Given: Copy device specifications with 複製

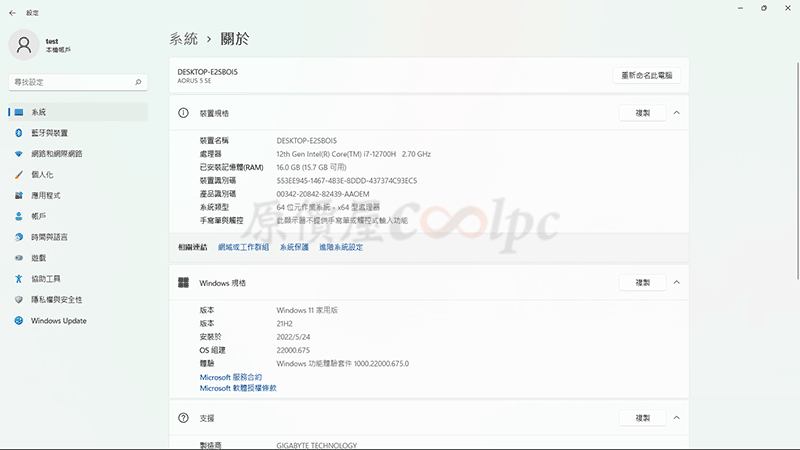Looking at the screenshot, I should [642, 113].
